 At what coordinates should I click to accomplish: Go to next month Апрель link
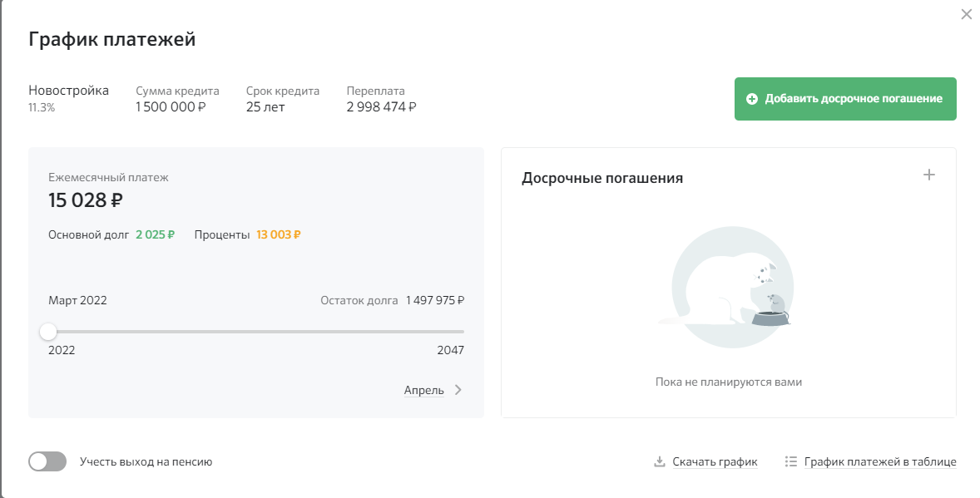(x=423, y=390)
